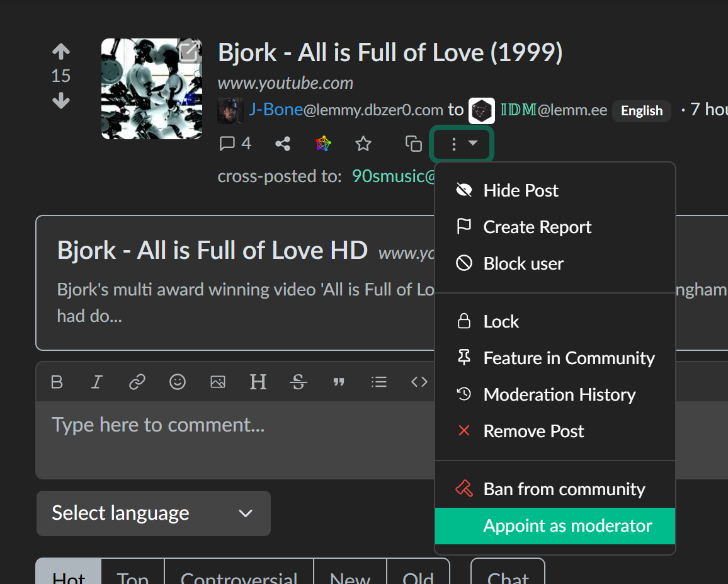Screen dimensions: 728x584
Task: Sort comments by New
Action: click(x=350, y=573)
